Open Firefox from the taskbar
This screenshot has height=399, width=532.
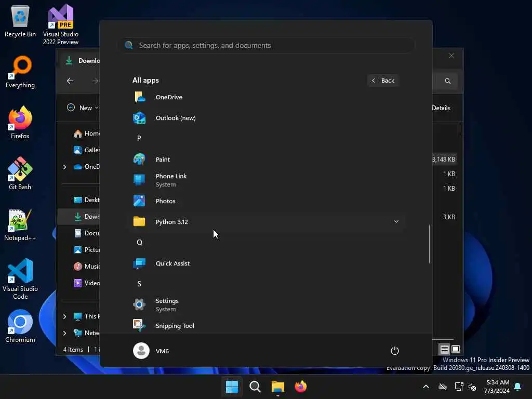point(301,387)
